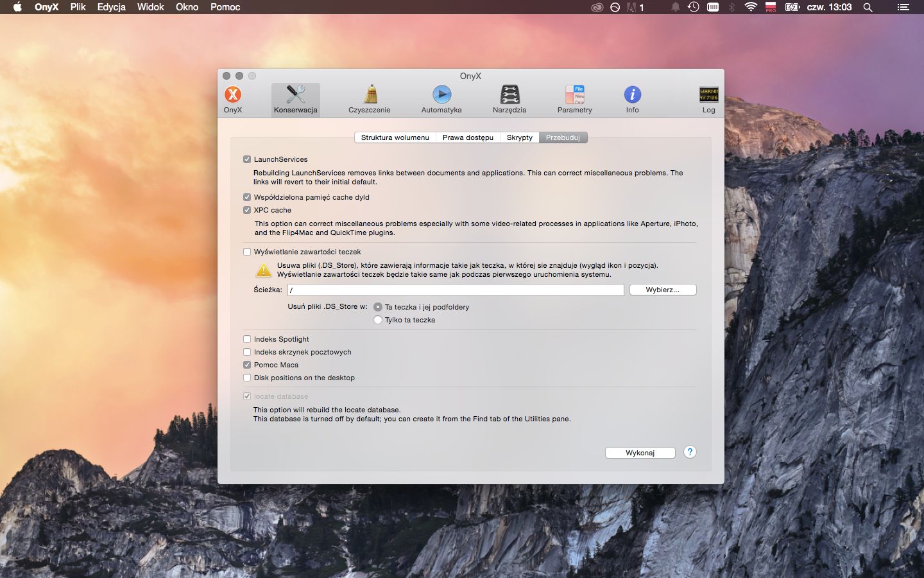Enable Wyświetlanie zawartości teczek checkbox
Screen dimensions: 924x578
pos(247,252)
